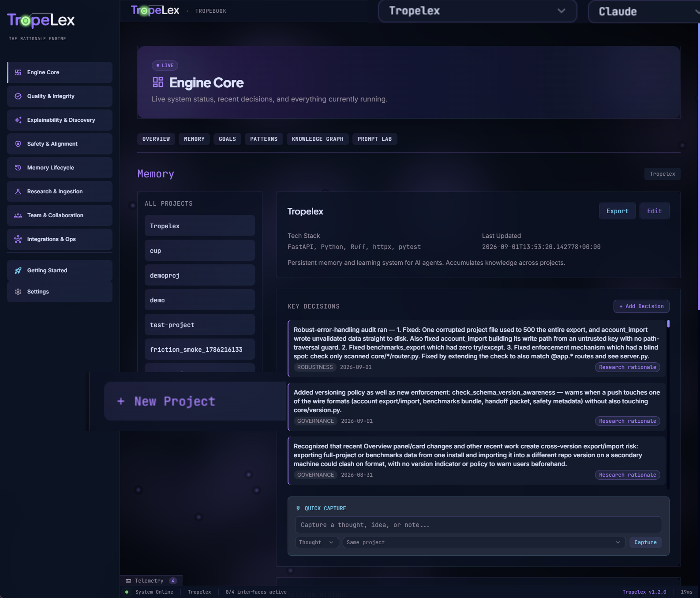Click the Explainability & Discovery sparkle icon
Viewport: 700px width, 598px height.
pos(18,120)
